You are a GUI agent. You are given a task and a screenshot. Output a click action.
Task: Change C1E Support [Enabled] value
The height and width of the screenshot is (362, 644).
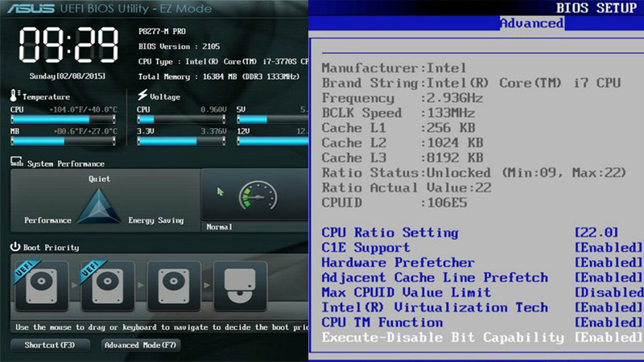pyautogui.click(x=609, y=248)
